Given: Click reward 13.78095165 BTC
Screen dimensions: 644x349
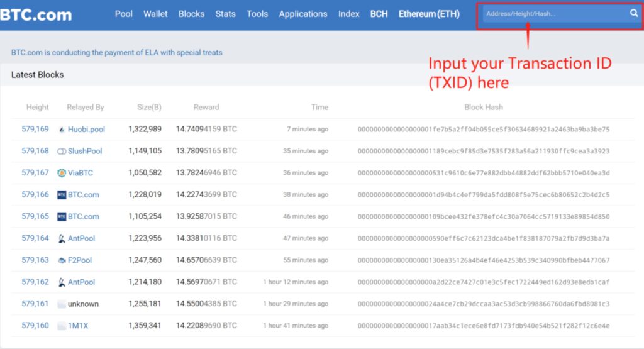Looking at the screenshot, I should [206, 151].
